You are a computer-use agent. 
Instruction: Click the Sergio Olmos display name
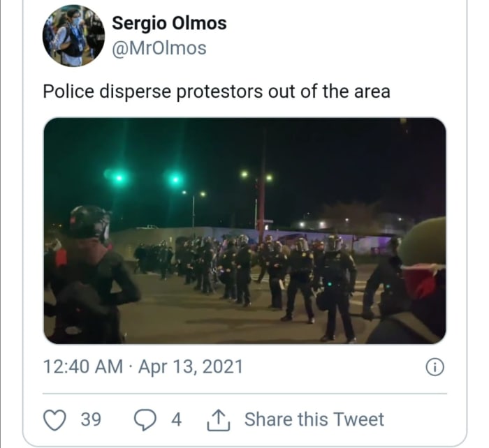[169, 23]
